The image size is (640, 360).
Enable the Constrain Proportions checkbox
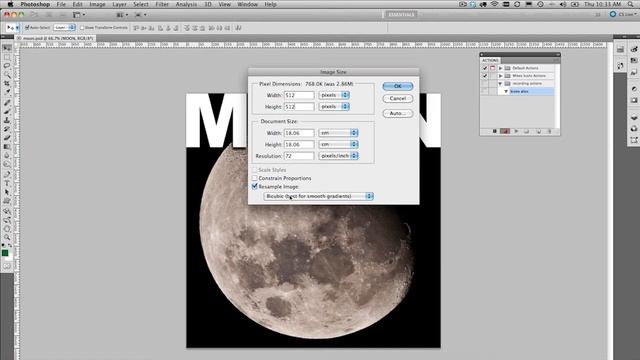255,178
